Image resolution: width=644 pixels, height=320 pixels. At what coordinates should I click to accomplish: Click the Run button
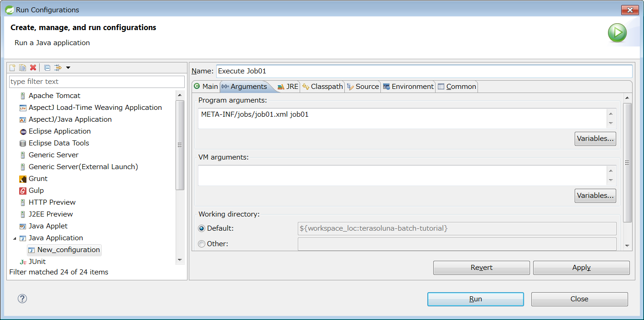pos(476,299)
